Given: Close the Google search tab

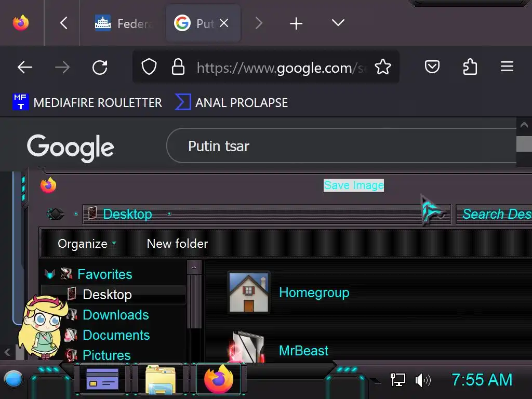Looking at the screenshot, I should 224,23.
